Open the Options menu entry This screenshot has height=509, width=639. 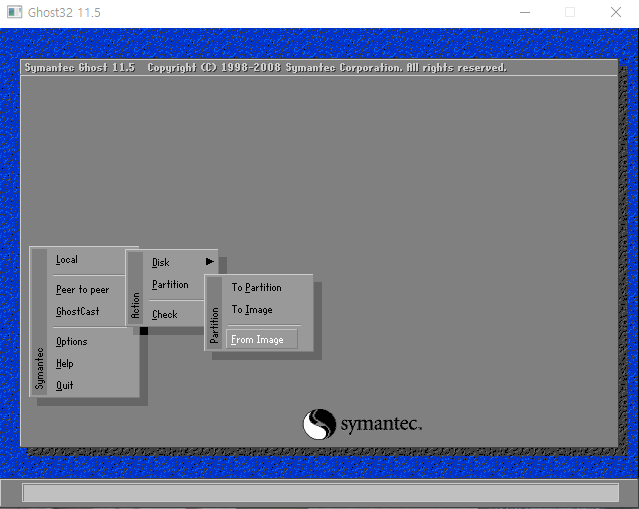[x=72, y=342]
